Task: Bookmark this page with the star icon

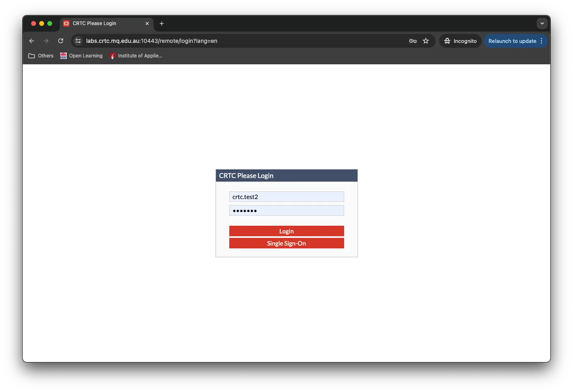Action: point(426,41)
